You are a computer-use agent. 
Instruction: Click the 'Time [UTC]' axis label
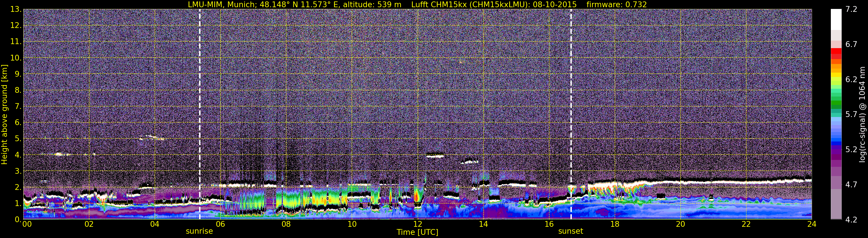coord(417,232)
